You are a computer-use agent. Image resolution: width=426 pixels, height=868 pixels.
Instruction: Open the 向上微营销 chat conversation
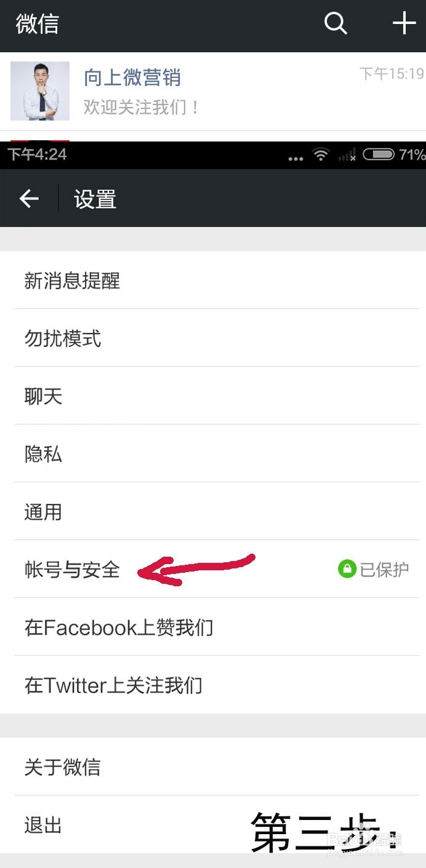click(213, 92)
